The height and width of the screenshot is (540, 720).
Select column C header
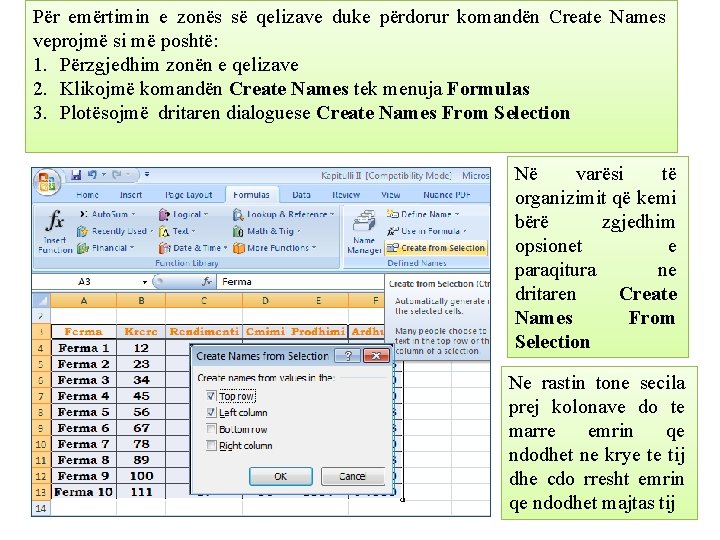[x=204, y=301]
